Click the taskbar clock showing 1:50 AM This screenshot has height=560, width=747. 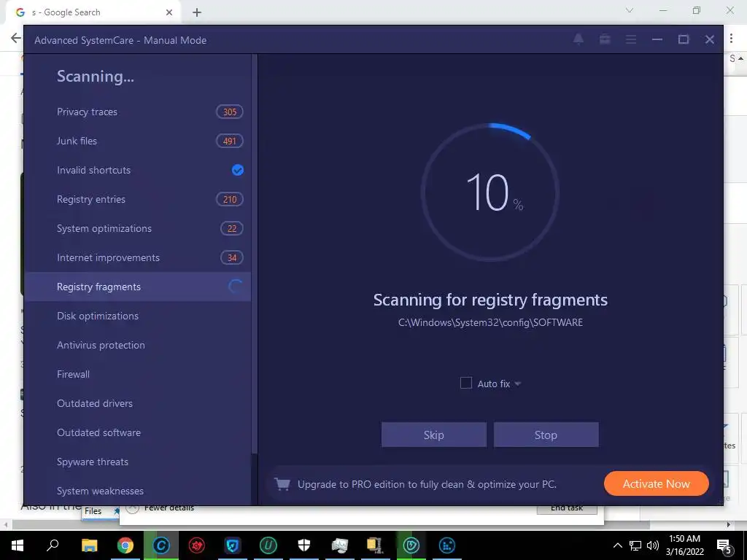tap(684, 545)
